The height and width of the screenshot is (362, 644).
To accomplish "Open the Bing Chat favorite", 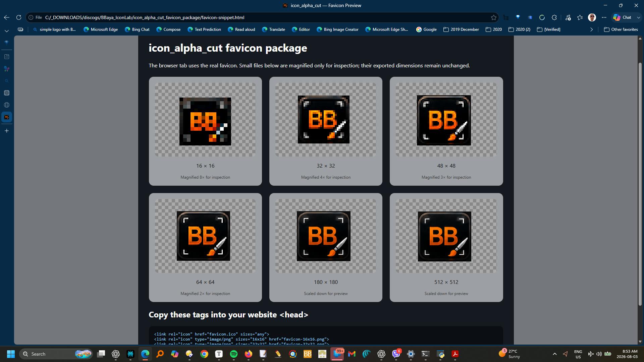I will pos(137,29).
